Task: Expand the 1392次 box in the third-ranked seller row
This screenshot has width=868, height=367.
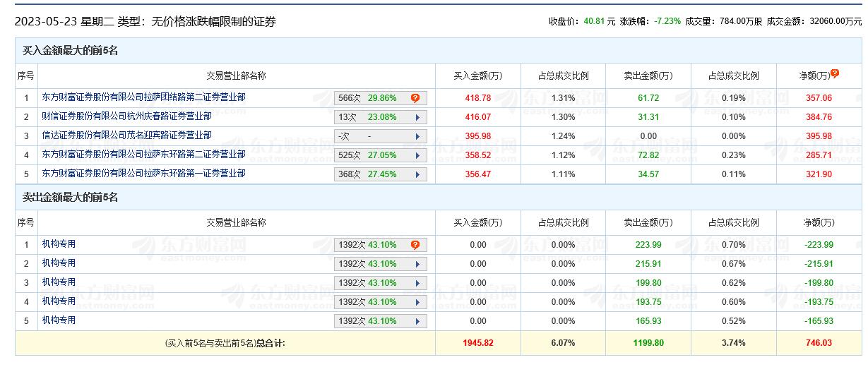Action: (x=417, y=283)
